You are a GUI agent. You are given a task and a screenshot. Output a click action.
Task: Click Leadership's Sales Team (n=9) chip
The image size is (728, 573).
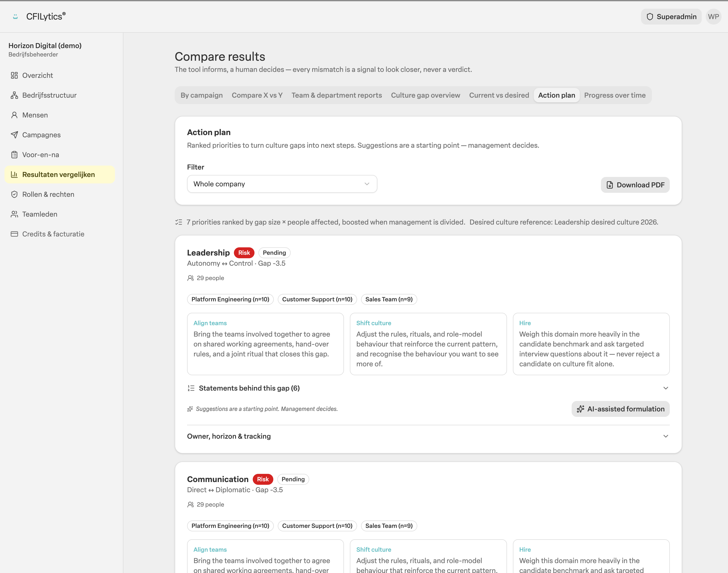coord(389,299)
